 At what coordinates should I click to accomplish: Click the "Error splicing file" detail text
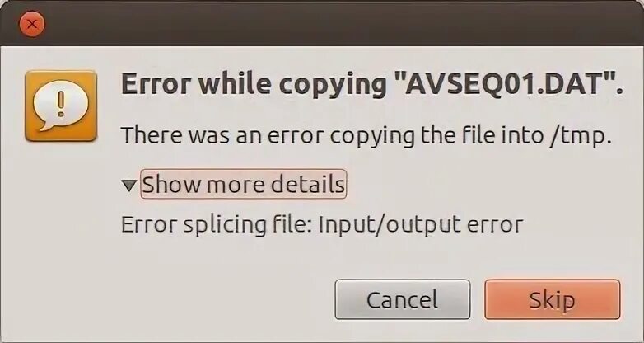(x=216, y=224)
